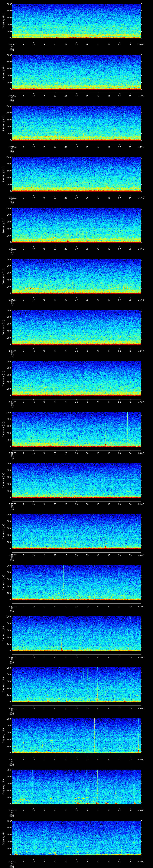Viewport: 153px width, 868px height.
Task: Click the Frequency (Hz) axis label of the 9:29 spectrogram
Action: click(x=3, y=21)
